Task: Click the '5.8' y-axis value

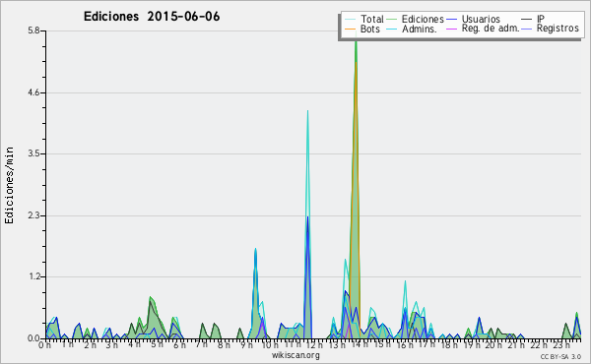Action: tap(33, 30)
